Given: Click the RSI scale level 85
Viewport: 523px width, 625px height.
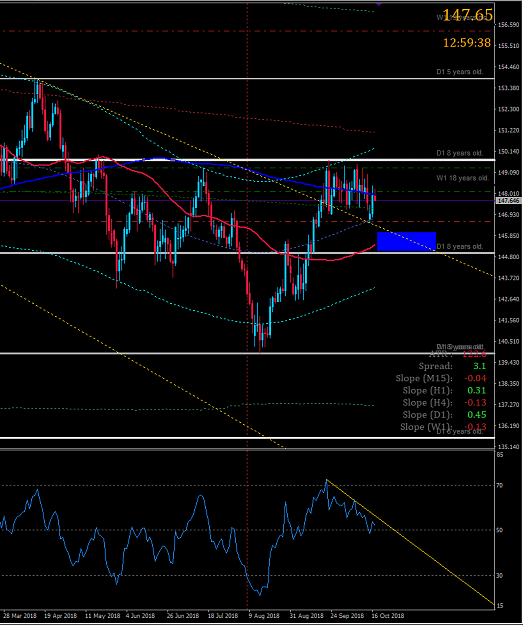Looking at the screenshot, I should [500, 454].
